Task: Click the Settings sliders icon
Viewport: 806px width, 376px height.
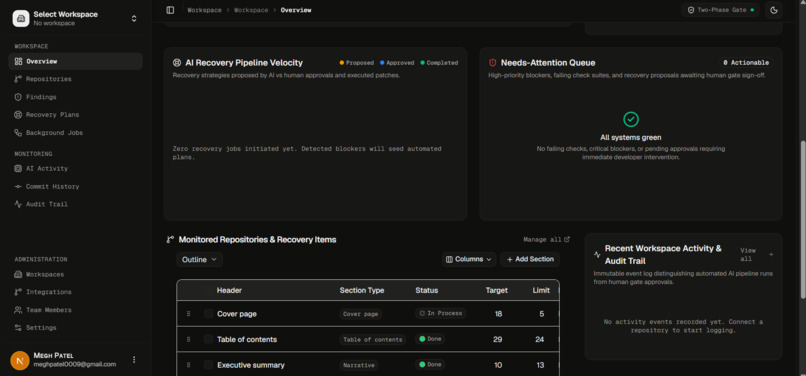Action: 18,328
